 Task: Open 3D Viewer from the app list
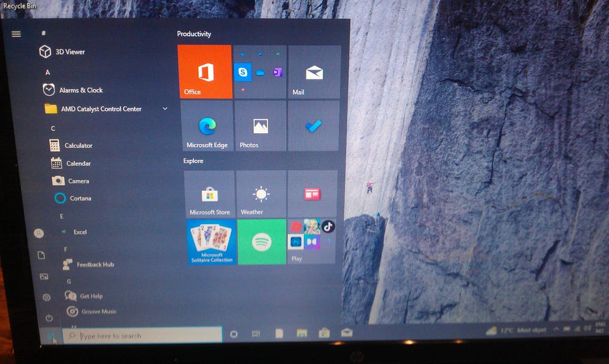point(62,51)
